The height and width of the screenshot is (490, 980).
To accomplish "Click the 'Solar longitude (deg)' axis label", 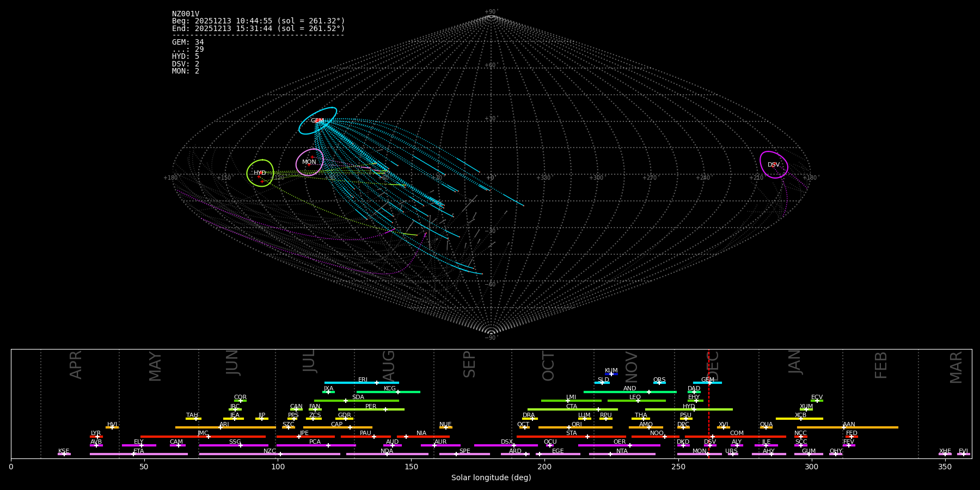I will [x=491, y=478].
